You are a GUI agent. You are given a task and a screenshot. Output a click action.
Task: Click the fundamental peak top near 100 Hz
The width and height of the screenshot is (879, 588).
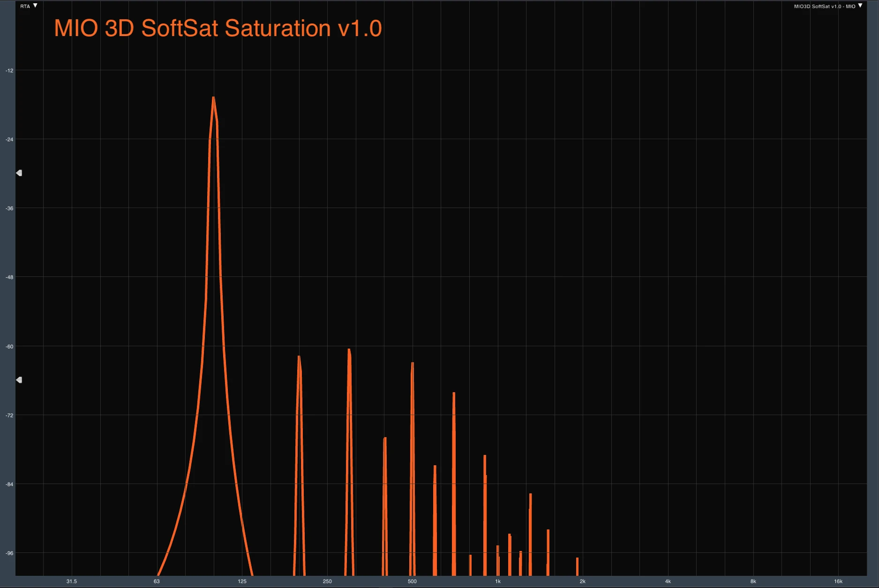213,98
